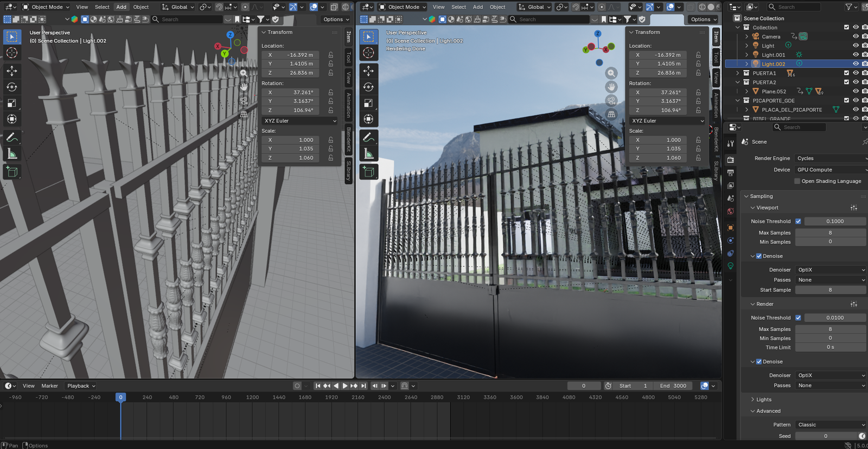
Task: Select the Rotate tool in left viewport
Action: pos(11,87)
